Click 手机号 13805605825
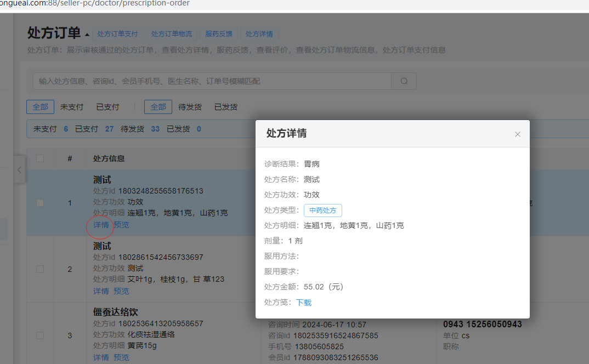The width and height of the screenshot is (589, 364). click(319, 346)
